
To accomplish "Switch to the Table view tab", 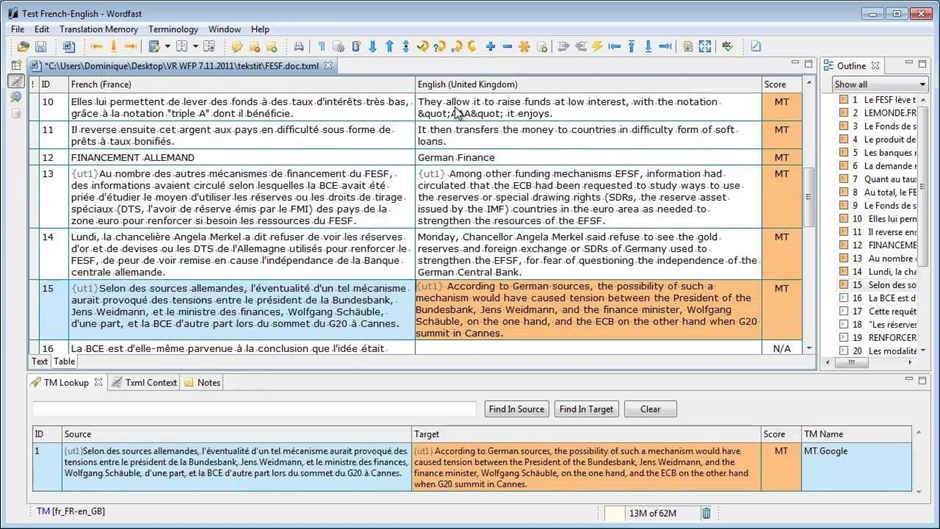I will pos(64,361).
